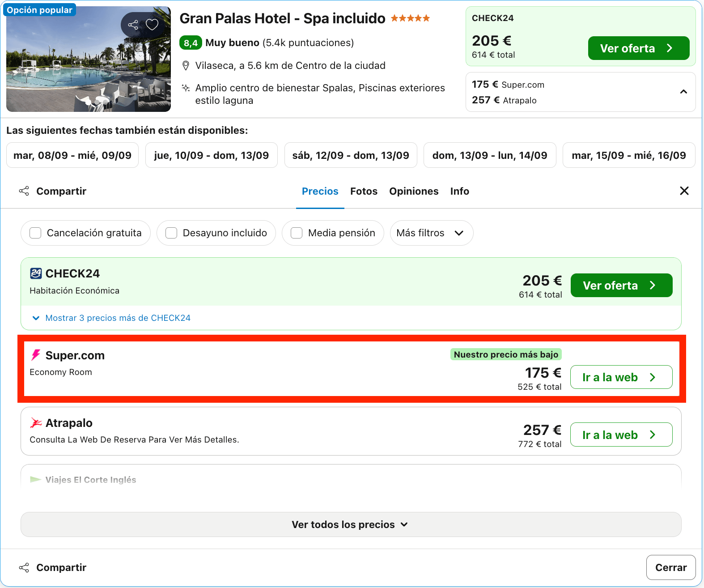Click Muy bueno (5.4k puntuaciones) text

tap(280, 43)
